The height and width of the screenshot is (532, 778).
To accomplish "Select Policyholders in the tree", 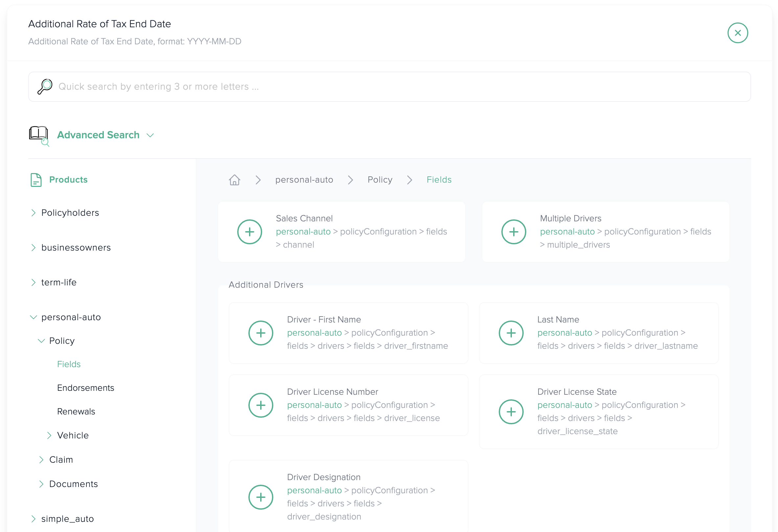I will [70, 213].
